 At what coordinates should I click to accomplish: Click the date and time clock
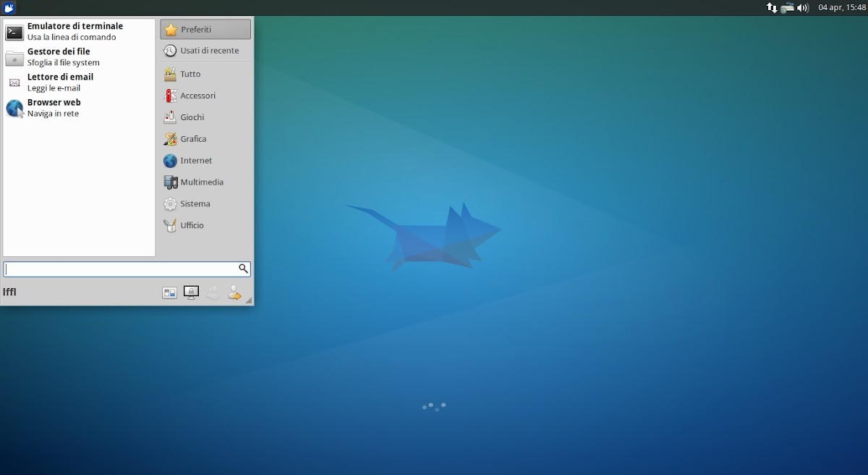point(841,8)
